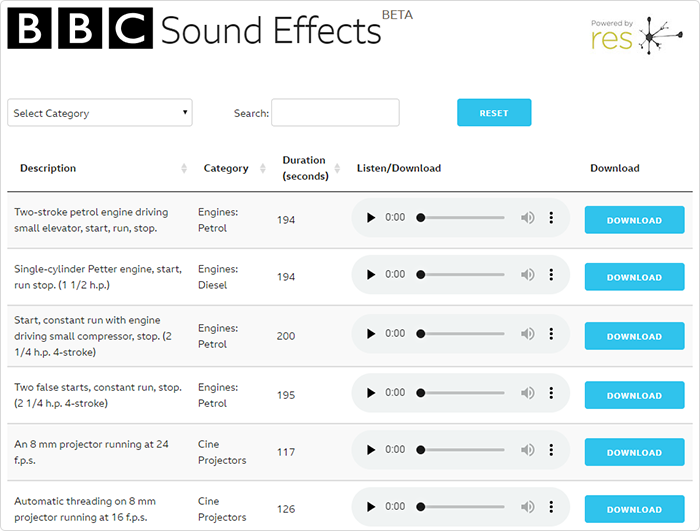Viewport: 700px width, 531px height.
Task: Open the Powered by res logo link
Action: (x=636, y=36)
